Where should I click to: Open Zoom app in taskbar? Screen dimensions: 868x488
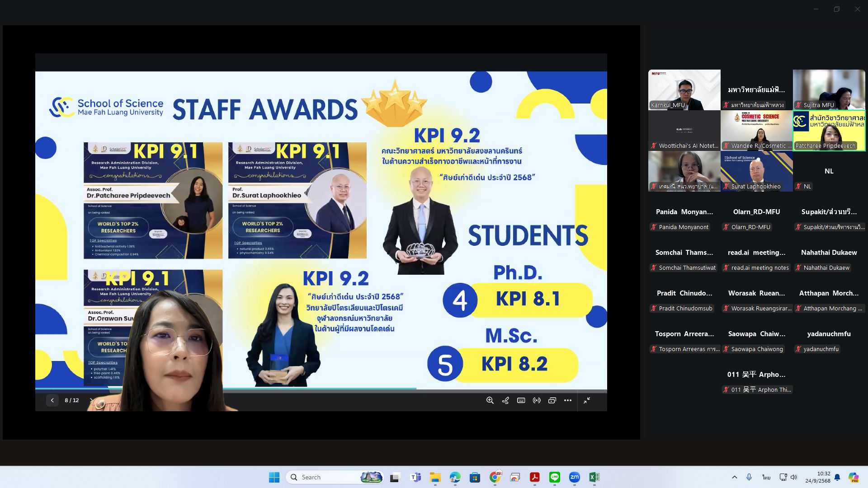pos(574,477)
